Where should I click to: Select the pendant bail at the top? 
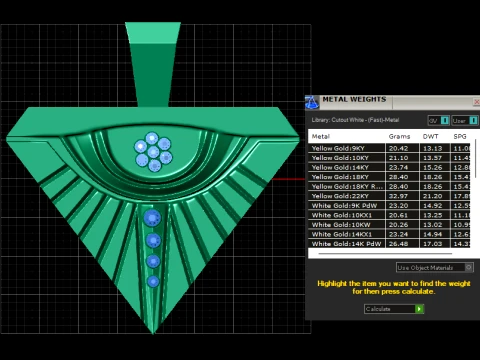click(x=153, y=64)
